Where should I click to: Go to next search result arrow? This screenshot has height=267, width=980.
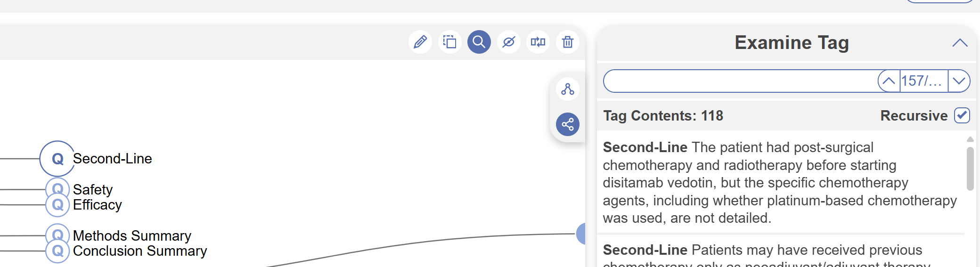click(x=959, y=81)
